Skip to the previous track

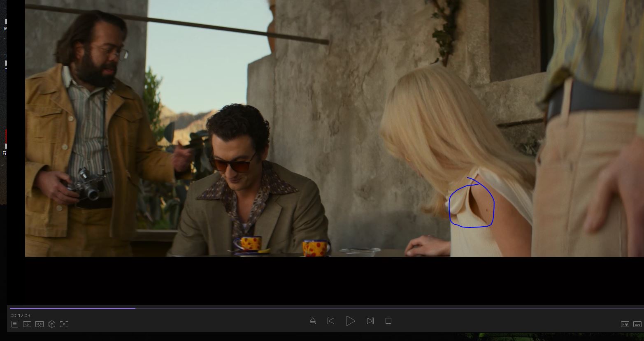pos(331,321)
